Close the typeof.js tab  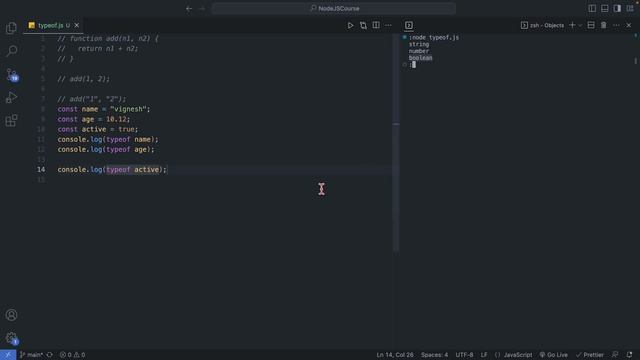pos(77,25)
